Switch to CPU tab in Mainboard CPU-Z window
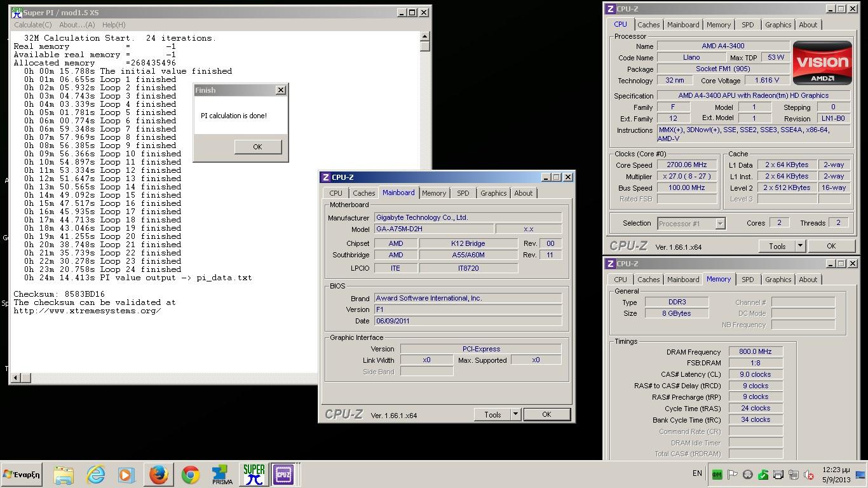Screen dimensions: 868x488 pyautogui.click(x=336, y=193)
